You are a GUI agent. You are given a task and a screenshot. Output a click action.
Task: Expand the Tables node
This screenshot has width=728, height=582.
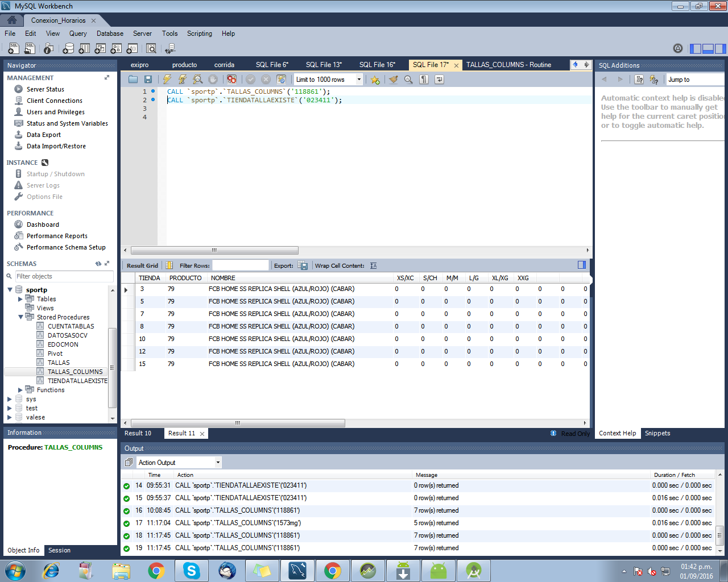(x=20, y=299)
